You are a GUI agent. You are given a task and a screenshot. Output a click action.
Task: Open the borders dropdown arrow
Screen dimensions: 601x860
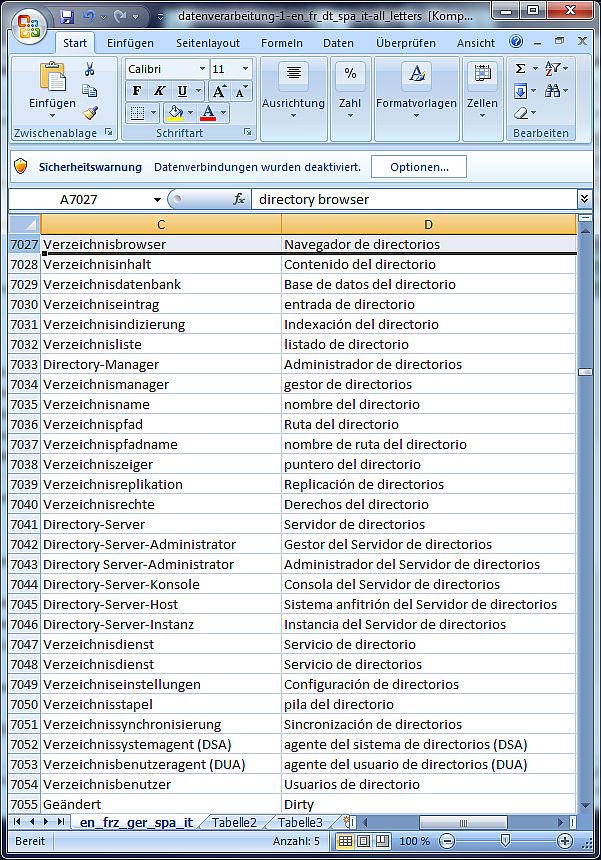click(153, 113)
